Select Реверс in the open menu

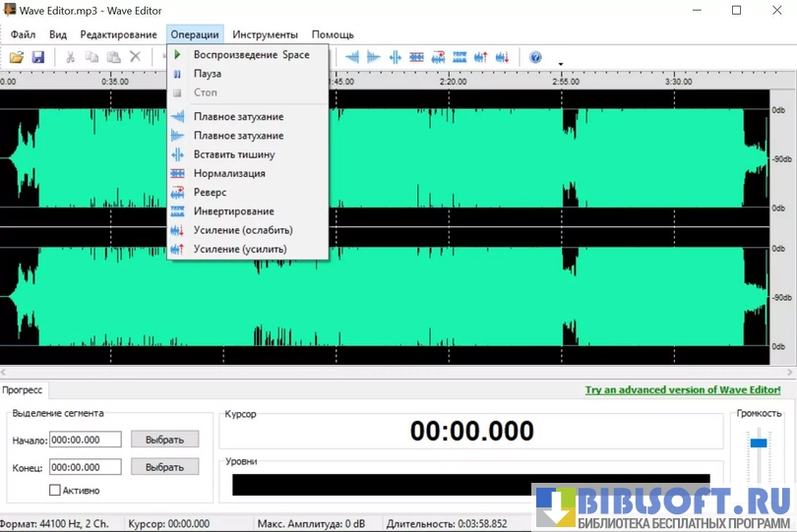click(x=210, y=193)
